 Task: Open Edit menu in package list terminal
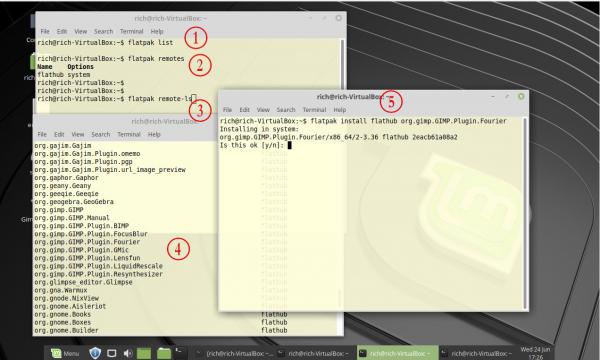[x=59, y=134]
